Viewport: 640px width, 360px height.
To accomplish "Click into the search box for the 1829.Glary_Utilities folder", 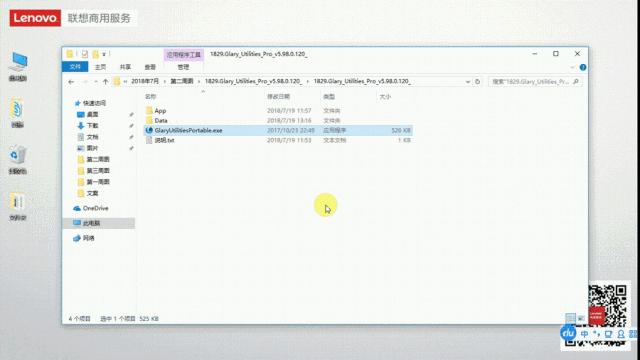I will [x=535, y=82].
